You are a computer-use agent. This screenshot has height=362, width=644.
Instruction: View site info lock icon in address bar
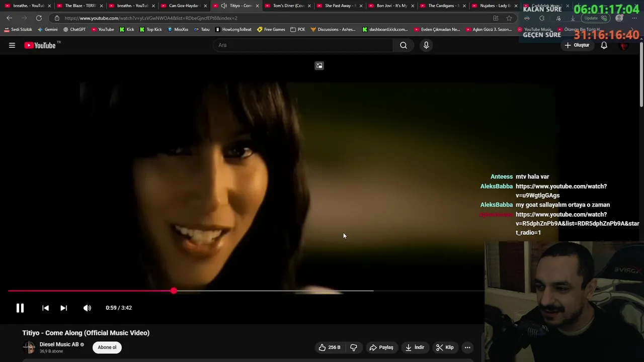57,18
